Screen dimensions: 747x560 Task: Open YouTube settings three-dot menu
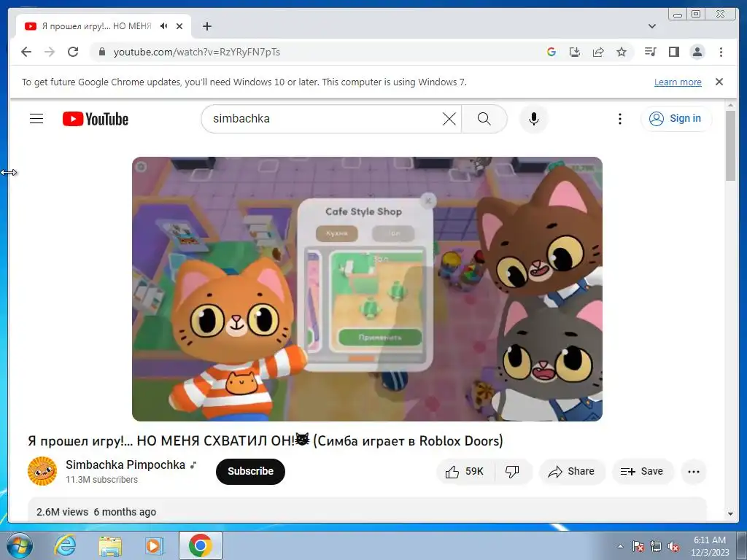[620, 119]
